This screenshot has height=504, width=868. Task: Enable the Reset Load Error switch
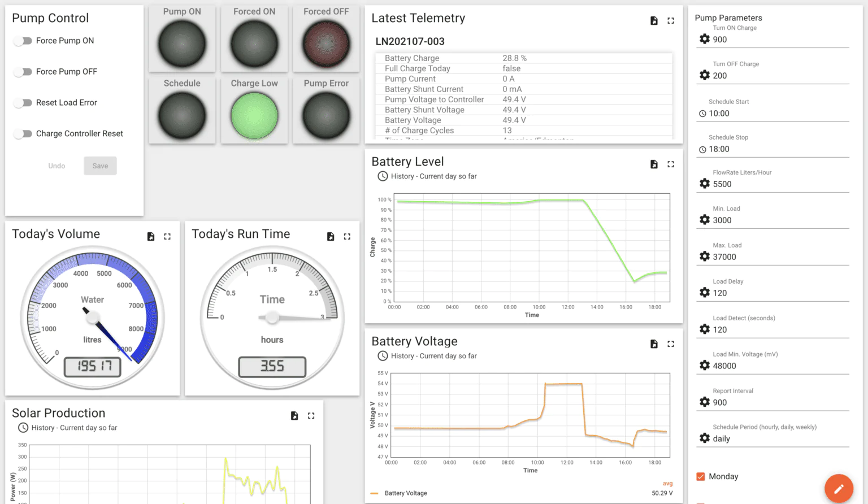[23, 103]
